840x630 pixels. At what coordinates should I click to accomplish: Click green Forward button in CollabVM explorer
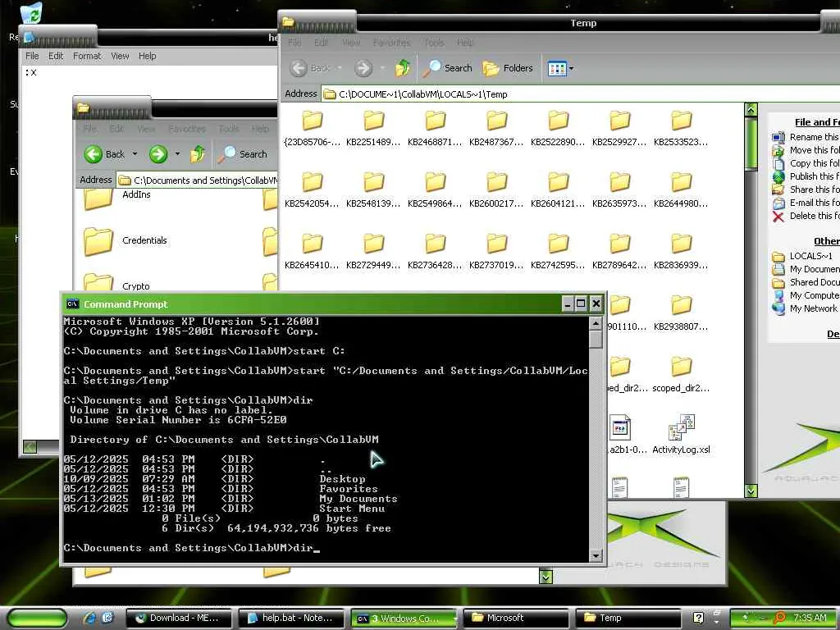pos(158,154)
